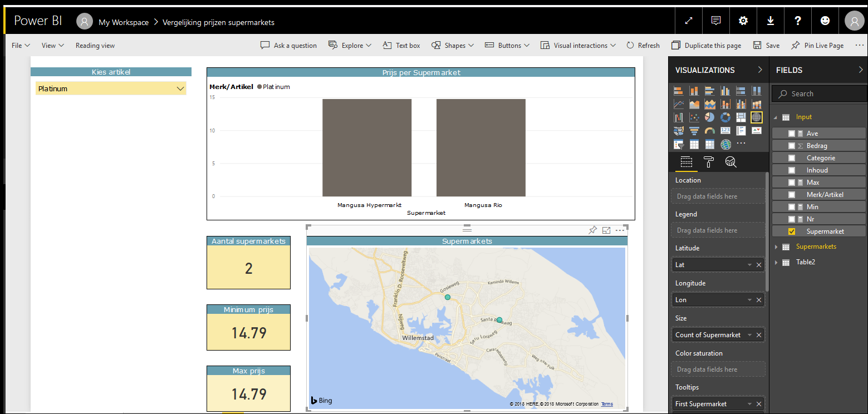Open the Format paint roller tab
Viewport: 868px width, 414px height.
[709, 162]
